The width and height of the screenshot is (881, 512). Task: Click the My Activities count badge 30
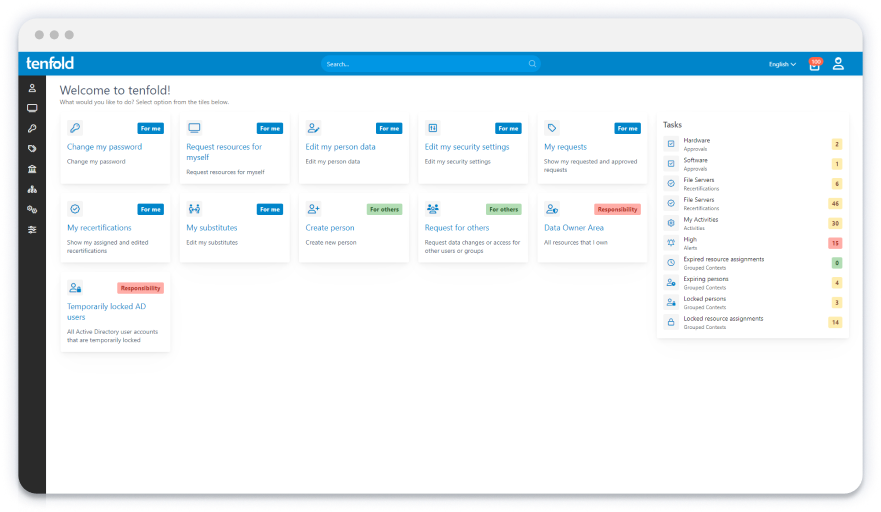coord(835,223)
